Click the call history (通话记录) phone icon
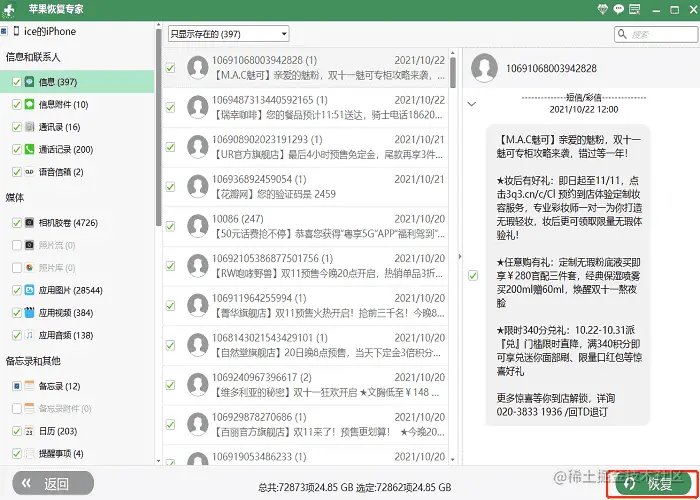This screenshot has width=700, height=500. click(29, 149)
